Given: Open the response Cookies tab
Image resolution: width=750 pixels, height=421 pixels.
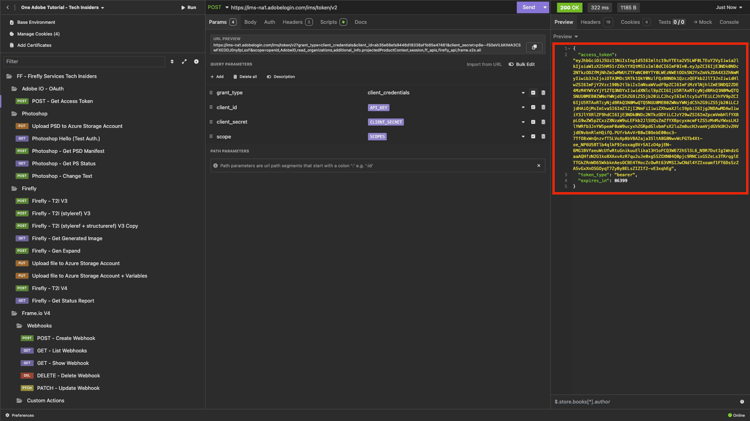Looking at the screenshot, I should tap(635, 22).
